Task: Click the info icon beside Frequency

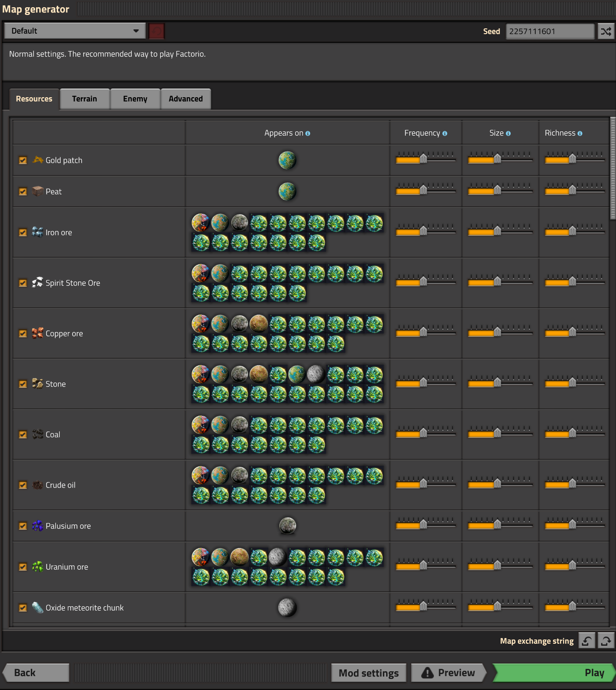Action: 445,133
